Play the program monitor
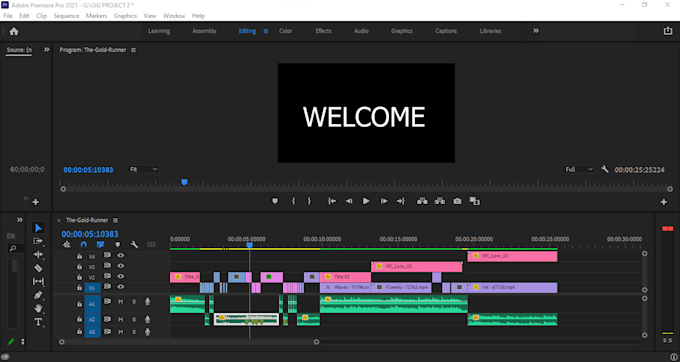The image size is (680, 362). point(366,201)
